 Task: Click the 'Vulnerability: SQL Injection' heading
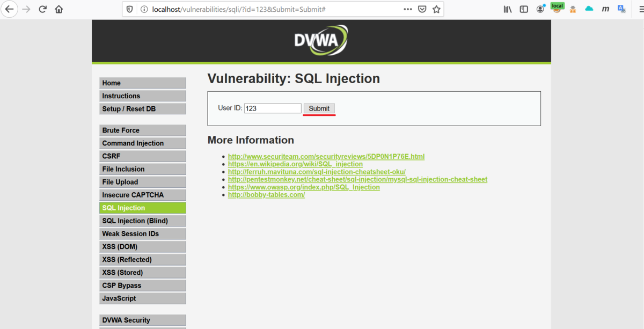(x=294, y=79)
